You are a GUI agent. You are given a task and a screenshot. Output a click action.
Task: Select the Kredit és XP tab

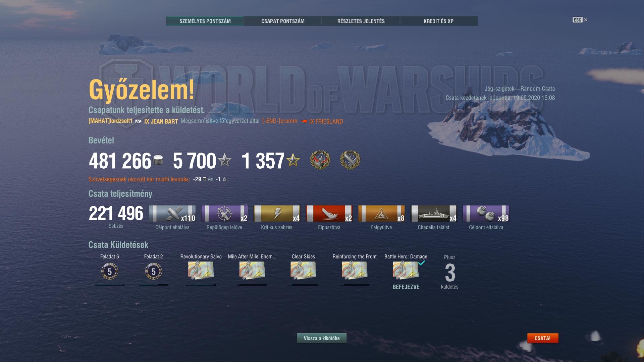point(438,21)
